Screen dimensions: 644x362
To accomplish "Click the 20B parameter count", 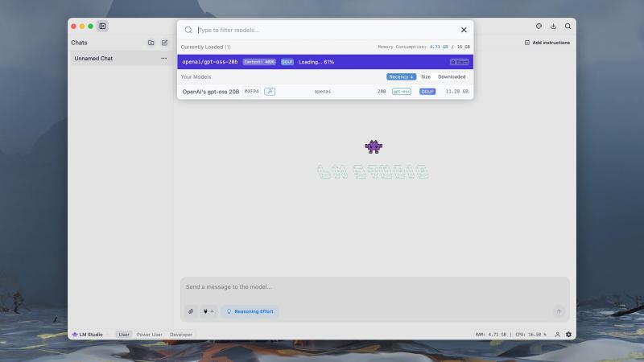I will [382, 92].
